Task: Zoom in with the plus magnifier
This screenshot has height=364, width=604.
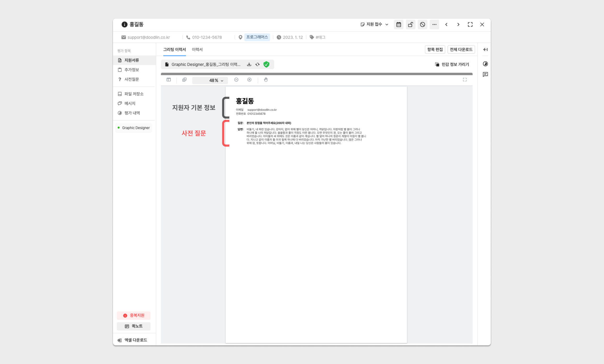Action: point(249,80)
